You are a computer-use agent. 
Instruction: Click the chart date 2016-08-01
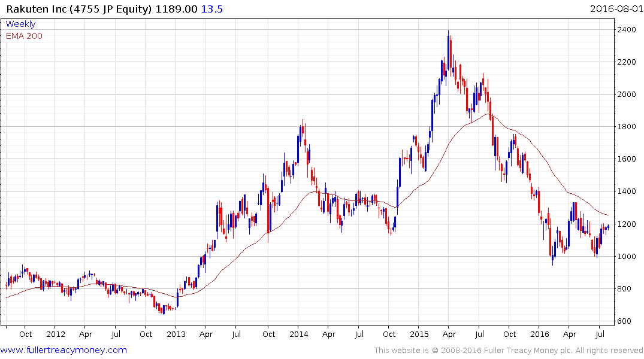(616, 8)
